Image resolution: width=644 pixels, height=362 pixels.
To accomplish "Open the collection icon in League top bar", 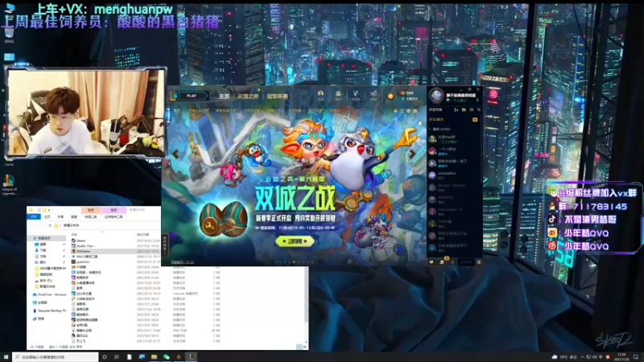I will click(x=338, y=95).
